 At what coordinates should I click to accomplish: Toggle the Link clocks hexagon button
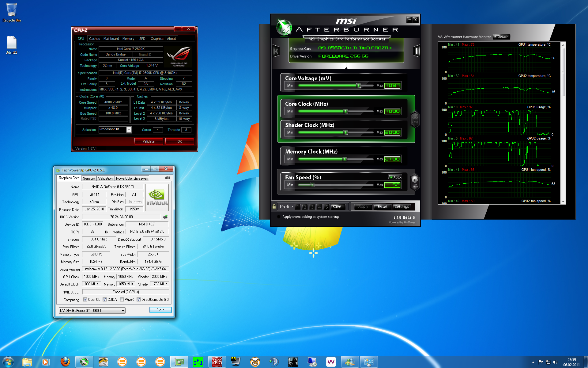click(x=415, y=119)
